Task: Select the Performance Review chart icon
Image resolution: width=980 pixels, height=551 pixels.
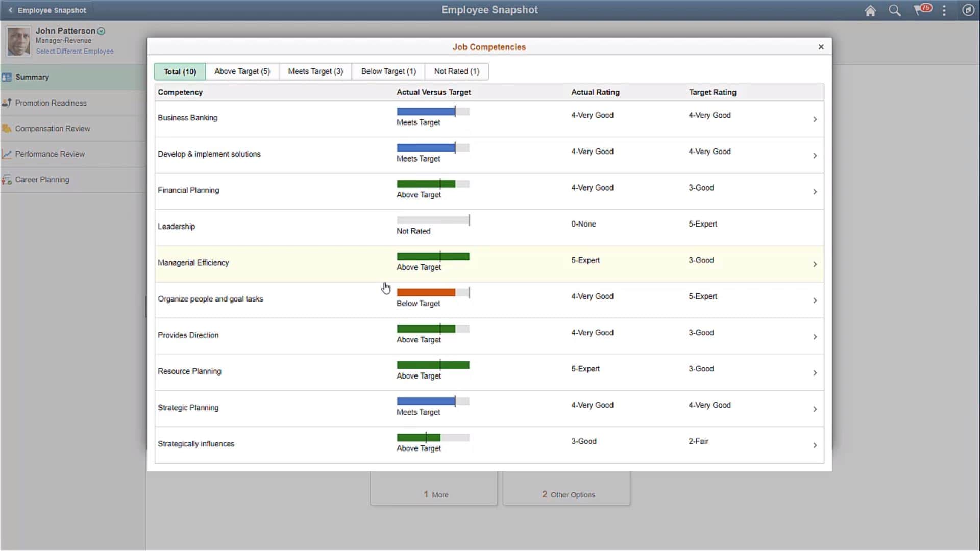Action: click(7, 154)
